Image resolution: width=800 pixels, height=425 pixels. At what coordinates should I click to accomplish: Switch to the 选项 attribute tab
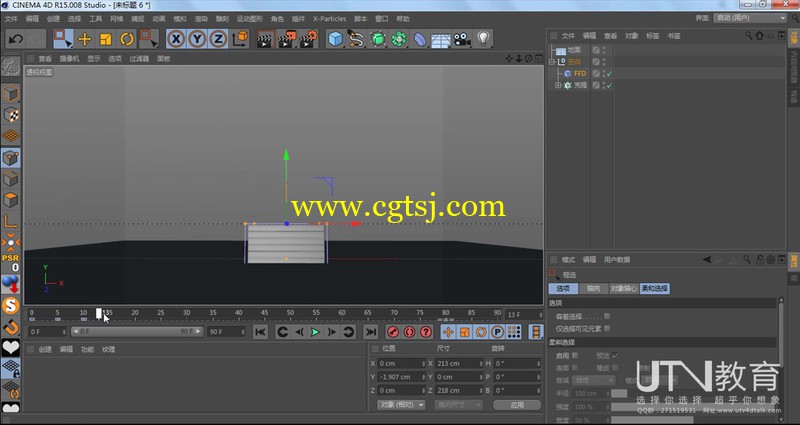click(x=563, y=288)
